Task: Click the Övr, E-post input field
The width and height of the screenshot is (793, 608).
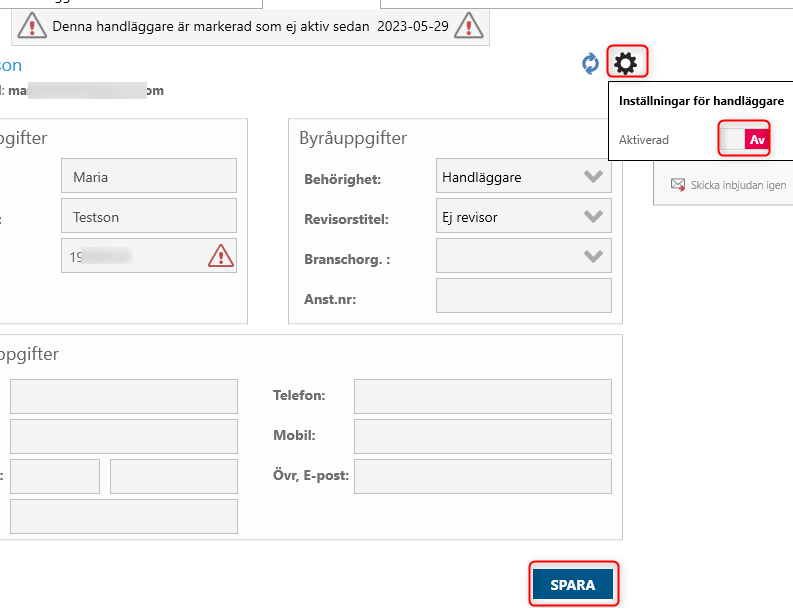Action: [x=482, y=476]
